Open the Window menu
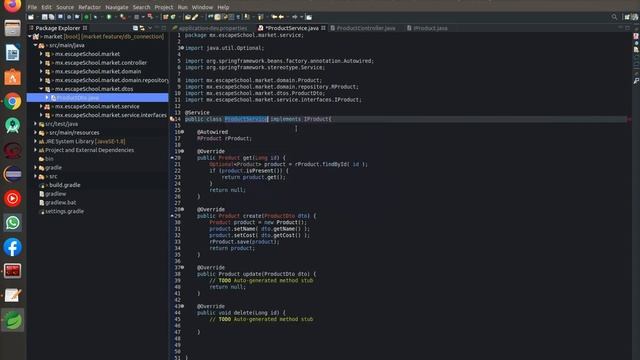 click(x=202, y=7)
